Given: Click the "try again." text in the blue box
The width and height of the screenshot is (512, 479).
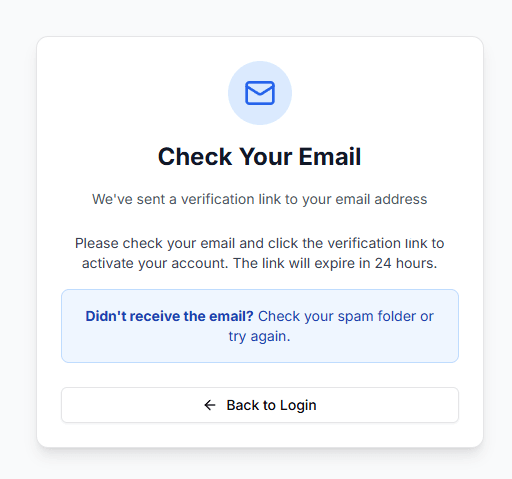Looking at the screenshot, I should (x=260, y=336).
